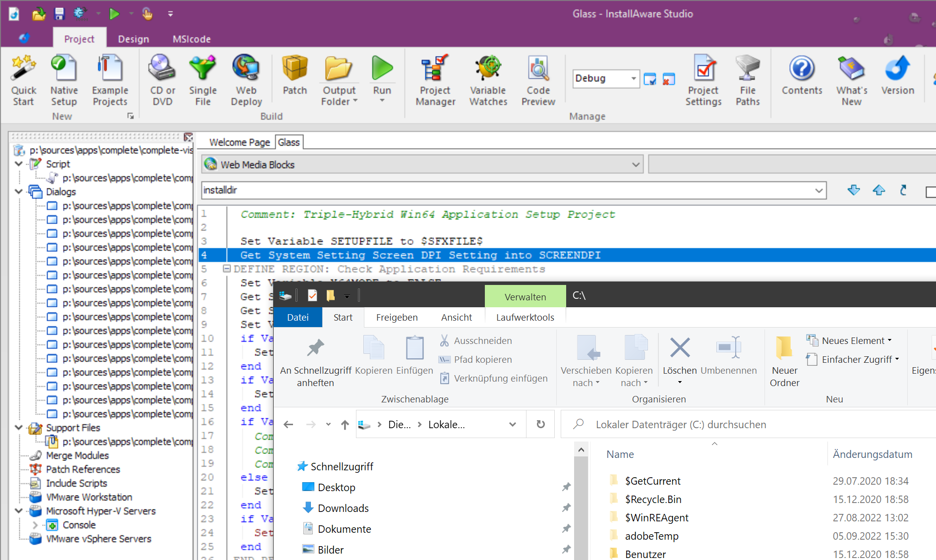Click Änderungsdatum column header

(872, 454)
